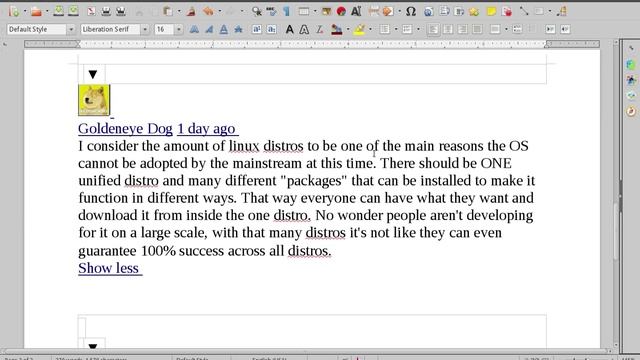640x360 pixels.
Task: Insert an image from file
Action: coord(327,11)
